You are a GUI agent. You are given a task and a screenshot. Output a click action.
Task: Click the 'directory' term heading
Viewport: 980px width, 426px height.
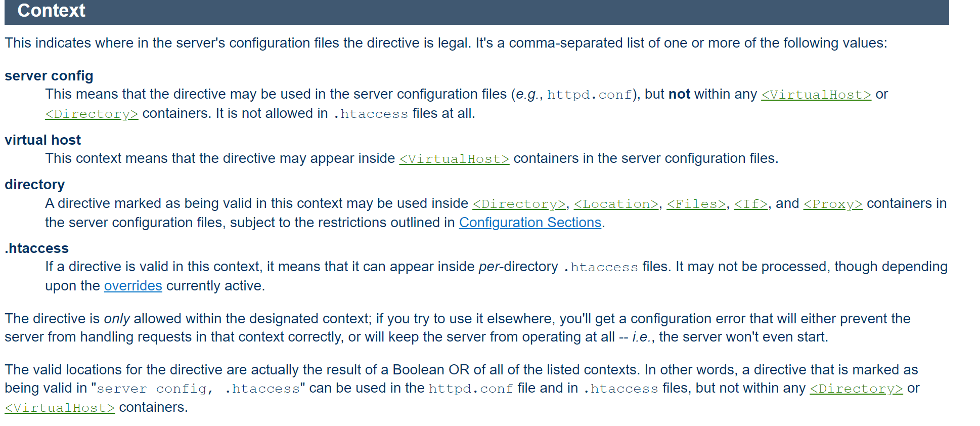click(35, 185)
